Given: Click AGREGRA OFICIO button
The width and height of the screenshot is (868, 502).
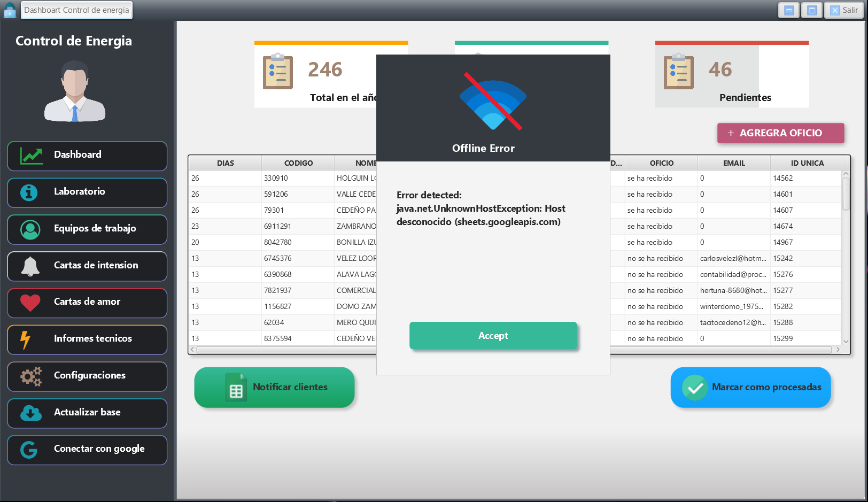Looking at the screenshot, I should [x=781, y=133].
